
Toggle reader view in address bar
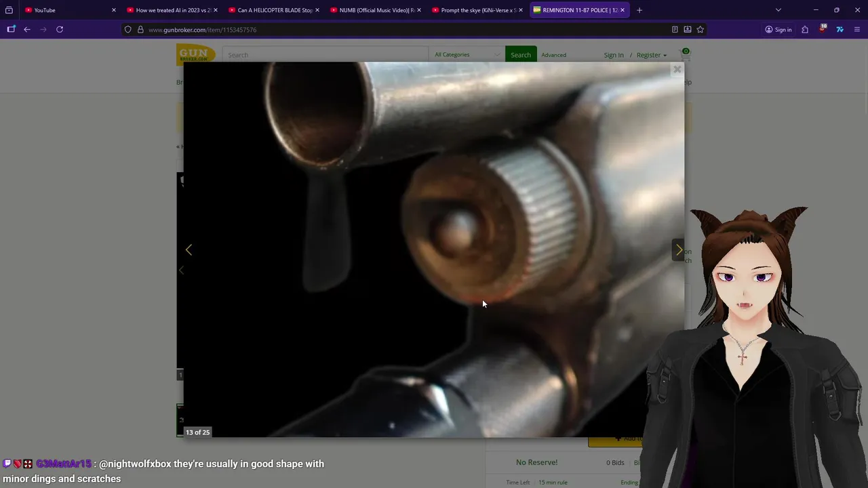[675, 30]
